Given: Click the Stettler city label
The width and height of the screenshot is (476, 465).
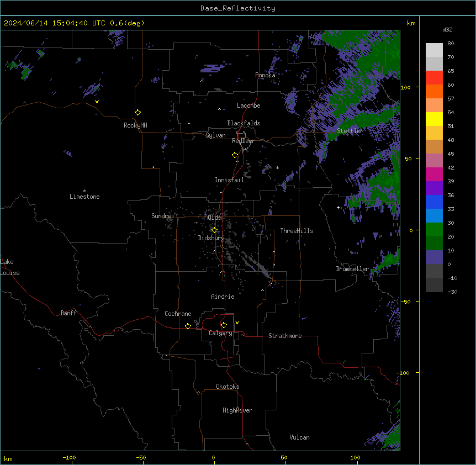Looking at the screenshot, I should tap(350, 131).
